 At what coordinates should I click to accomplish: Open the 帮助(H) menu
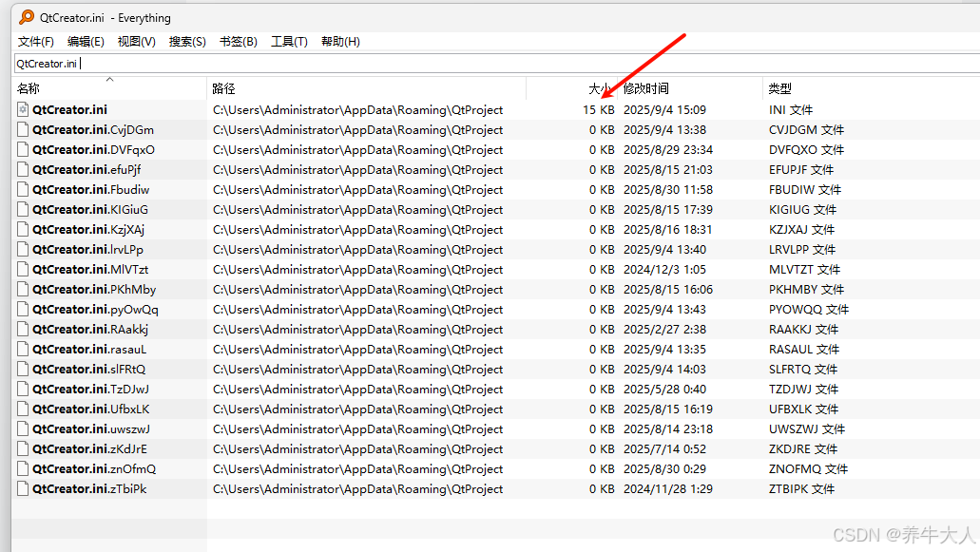coord(340,42)
